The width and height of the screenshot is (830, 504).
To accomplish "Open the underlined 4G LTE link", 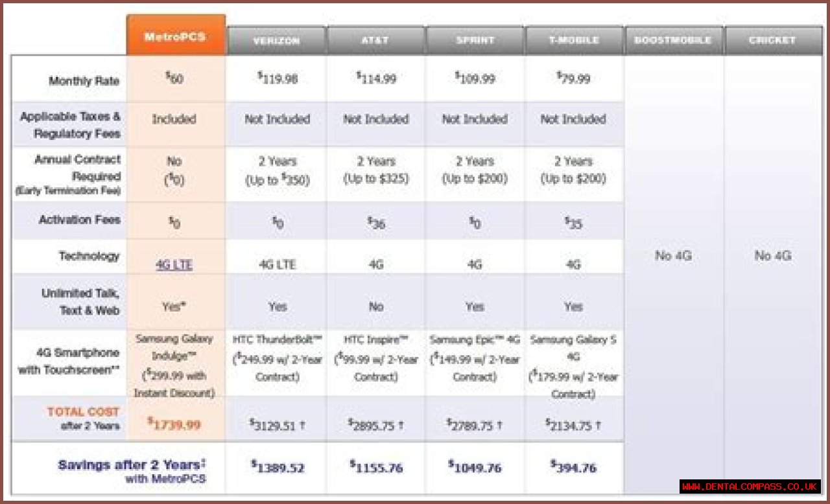I will point(174,265).
